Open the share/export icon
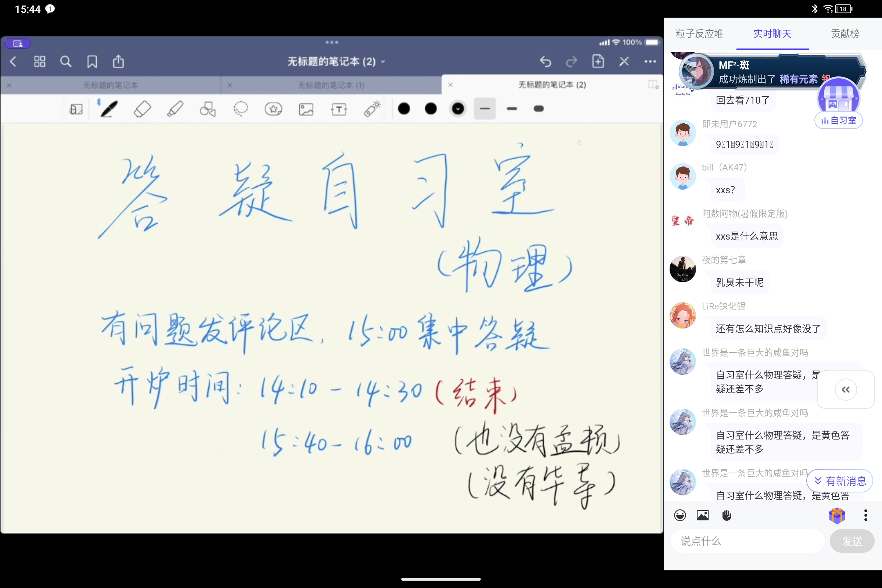882x588 pixels. pos(118,61)
